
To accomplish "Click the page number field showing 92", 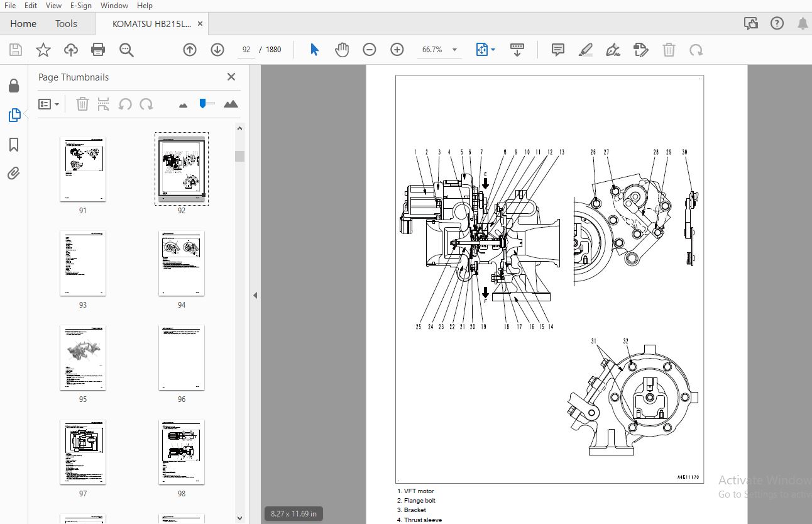I will pyautogui.click(x=246, y=50).
